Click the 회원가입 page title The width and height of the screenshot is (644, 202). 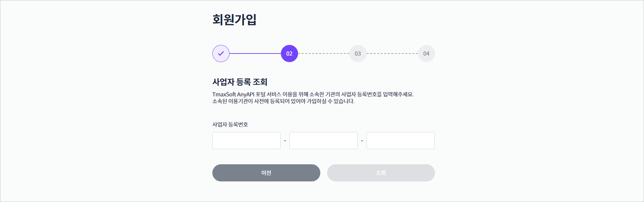point(234,20)
